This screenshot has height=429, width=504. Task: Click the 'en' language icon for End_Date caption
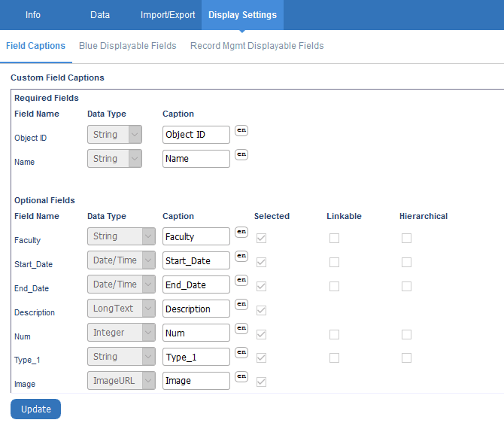(x=241, y=281)
